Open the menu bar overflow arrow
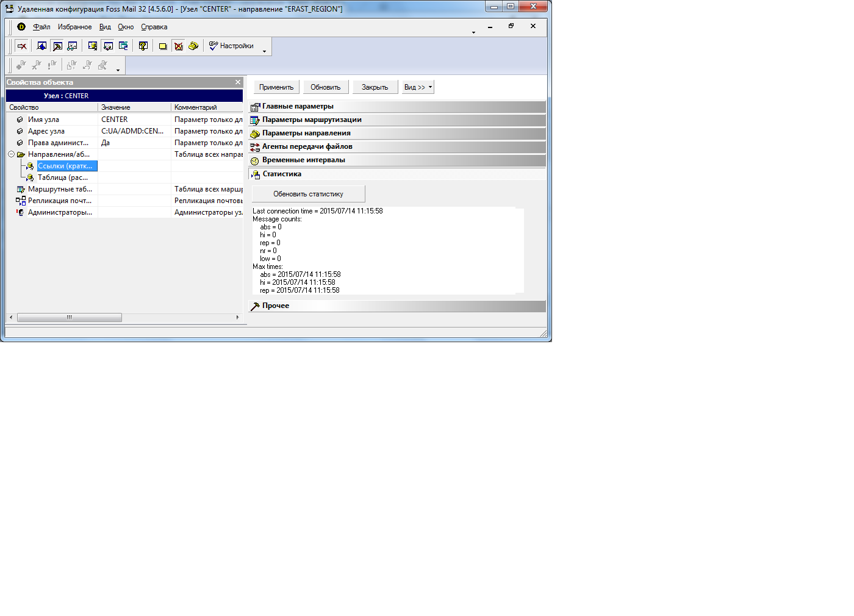854x616 pixels. click(473, 32)
